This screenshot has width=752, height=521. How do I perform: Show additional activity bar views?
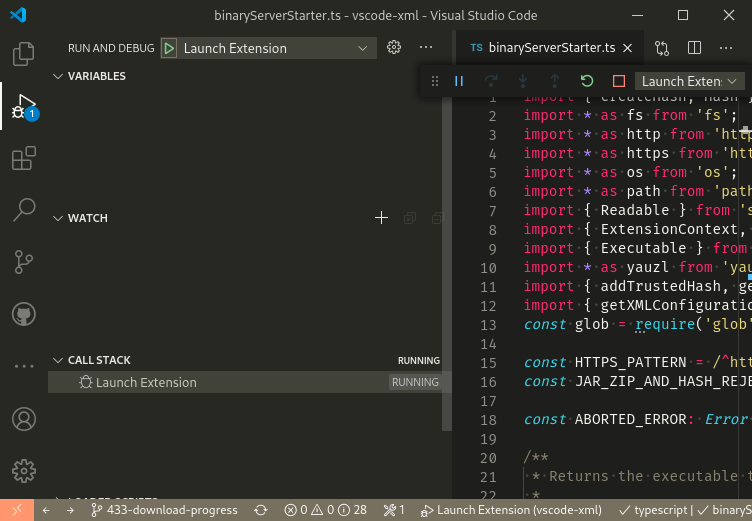(x=24, y=366)
